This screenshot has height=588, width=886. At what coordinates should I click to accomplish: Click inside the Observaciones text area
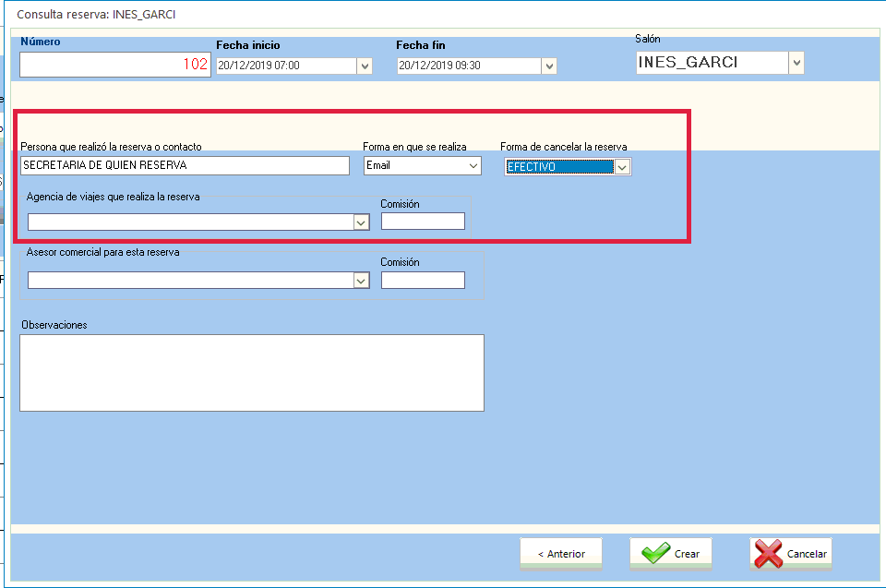[251, 372]
